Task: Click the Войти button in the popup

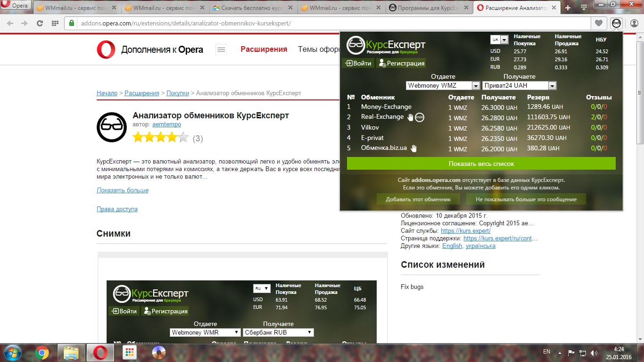Action: [358, 63]
